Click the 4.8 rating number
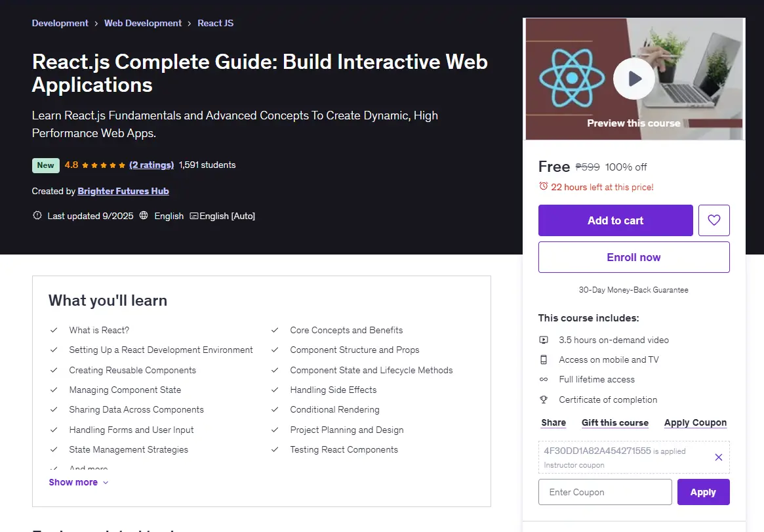This screenshot has height=532, width=764. (x=71, y=165)
